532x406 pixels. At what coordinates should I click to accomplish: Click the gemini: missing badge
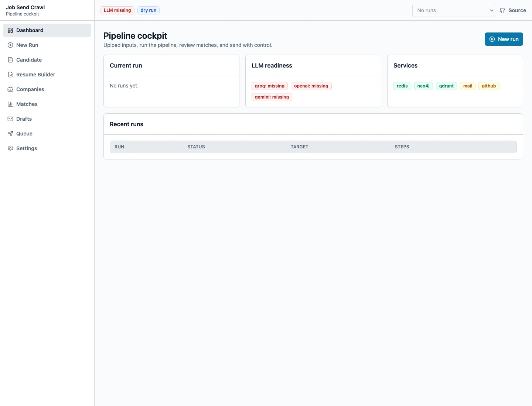click(x=272, y=97)
